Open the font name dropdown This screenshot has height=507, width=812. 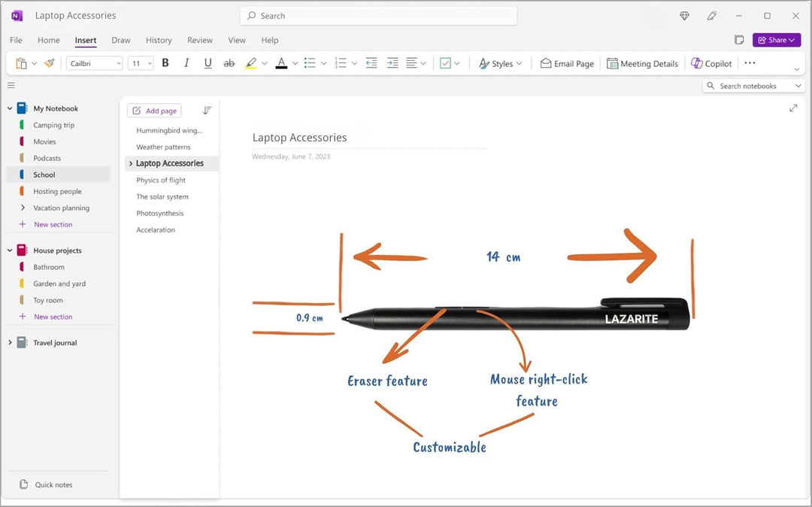pyautogui.click(x=95, y=64)
